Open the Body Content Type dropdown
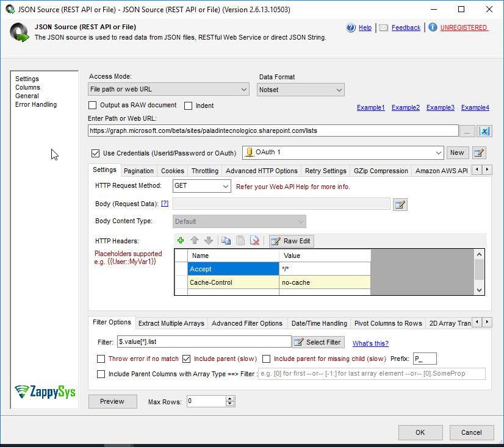 (x=239, y=221)
